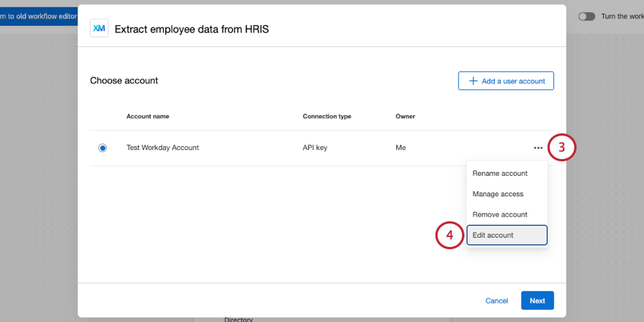Toggle the workflow on/off switch

(586, 16)
